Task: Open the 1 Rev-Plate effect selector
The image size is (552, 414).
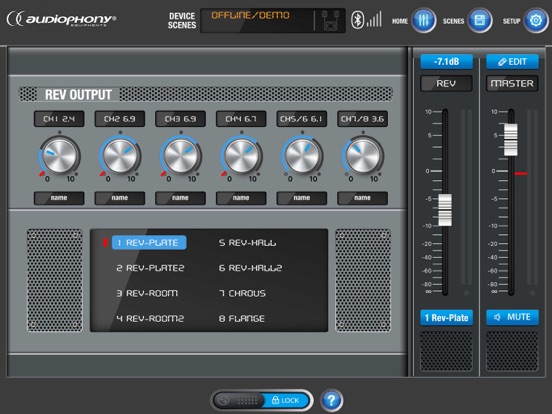Action: click(x=446, y=318)
